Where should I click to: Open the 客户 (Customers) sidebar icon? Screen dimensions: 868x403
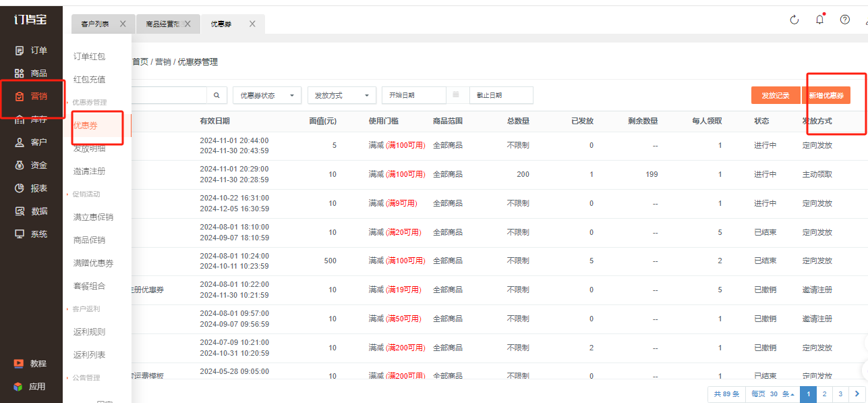(20, 142)
